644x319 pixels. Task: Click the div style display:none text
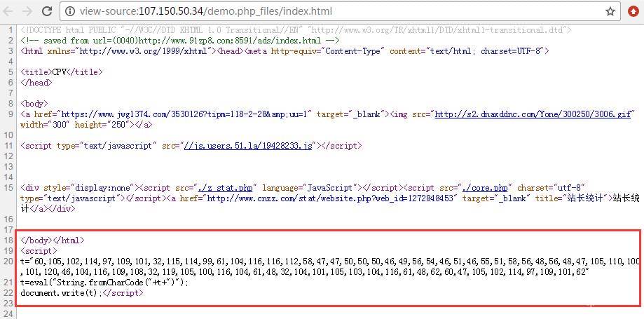[x=80, y=187]
